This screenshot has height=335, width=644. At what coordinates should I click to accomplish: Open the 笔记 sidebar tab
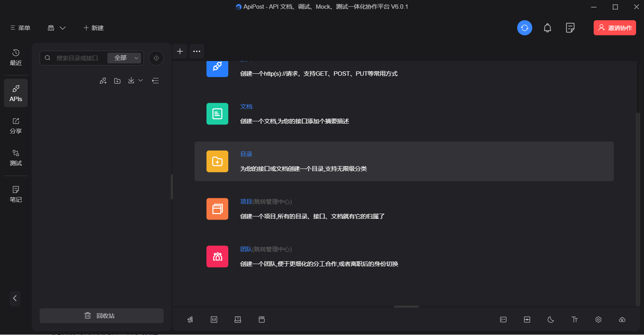click(x=16, y=194)
